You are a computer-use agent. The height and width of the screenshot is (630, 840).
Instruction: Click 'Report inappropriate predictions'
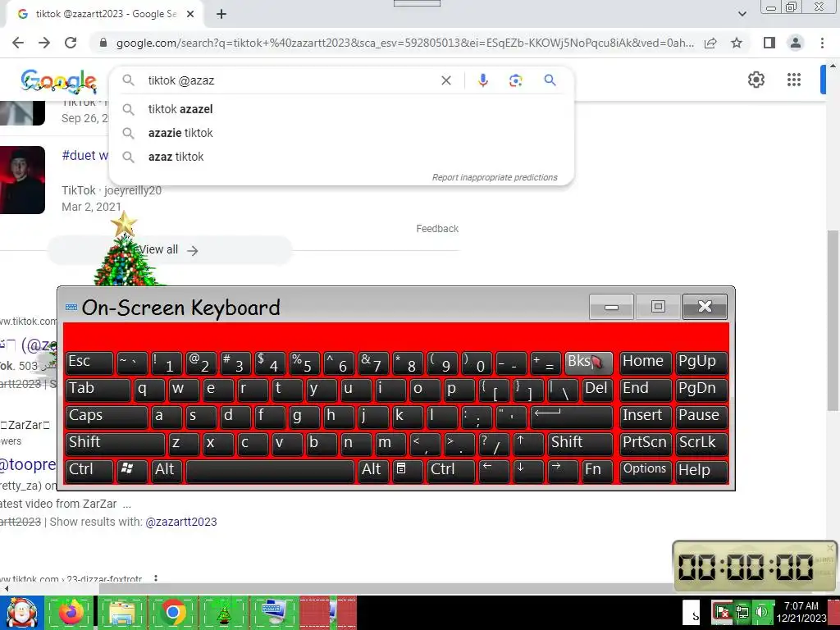point(495,177)
